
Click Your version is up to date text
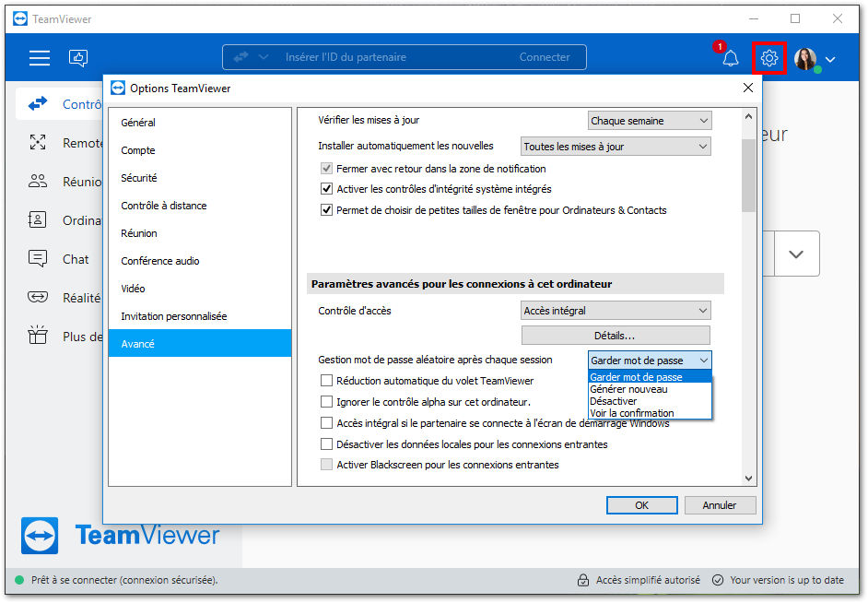[x=787, y=580]
